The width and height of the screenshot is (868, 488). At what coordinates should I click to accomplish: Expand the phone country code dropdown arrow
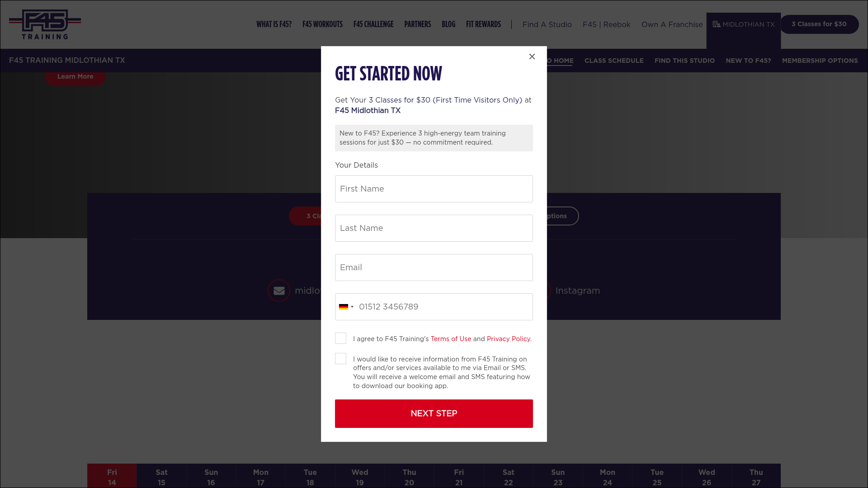[x=352, y=307]
